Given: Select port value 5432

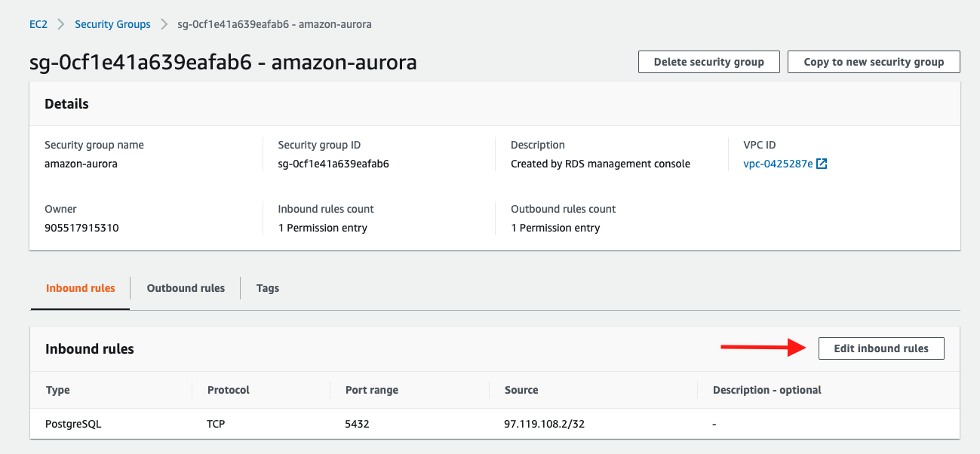Looking at the screenshot, I should coord(357,424).
